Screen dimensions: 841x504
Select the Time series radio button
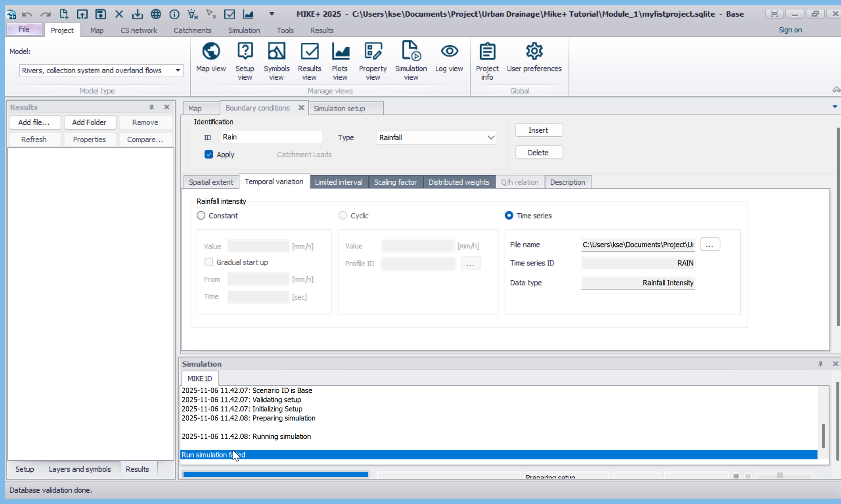[x=509, y=215]
